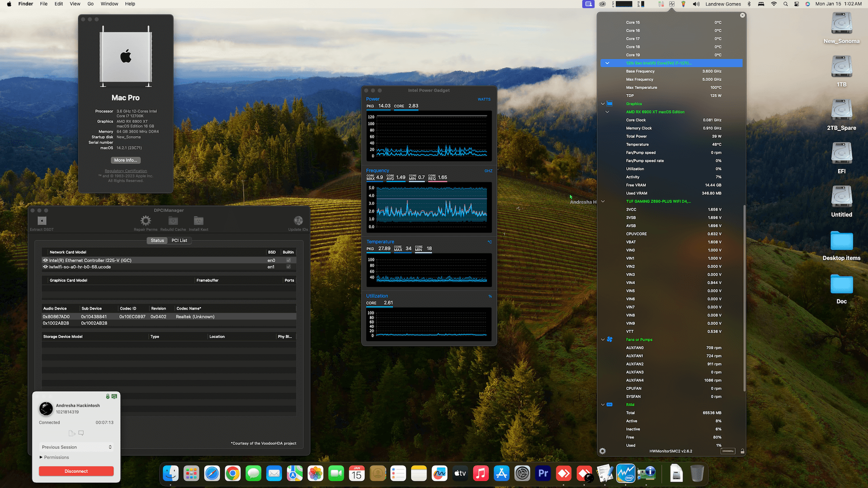
Task: Select the Update IDs globe icon
Action: [298, 221]
